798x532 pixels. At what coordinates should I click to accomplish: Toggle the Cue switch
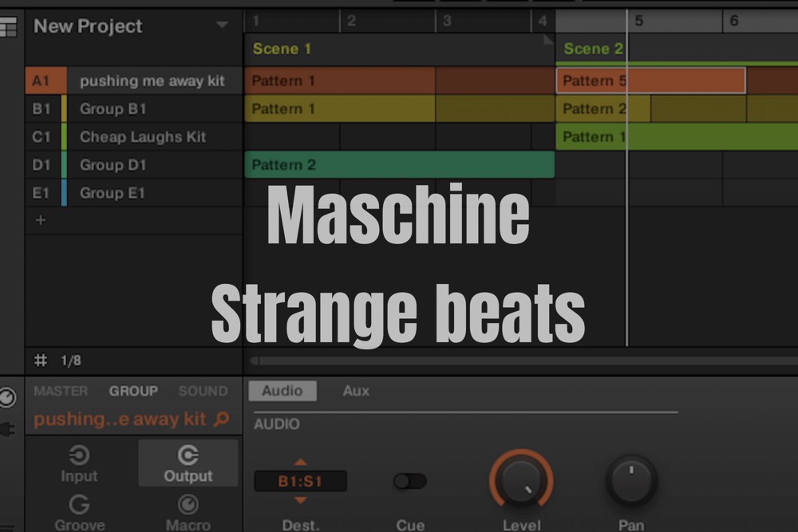pos(409,481)
